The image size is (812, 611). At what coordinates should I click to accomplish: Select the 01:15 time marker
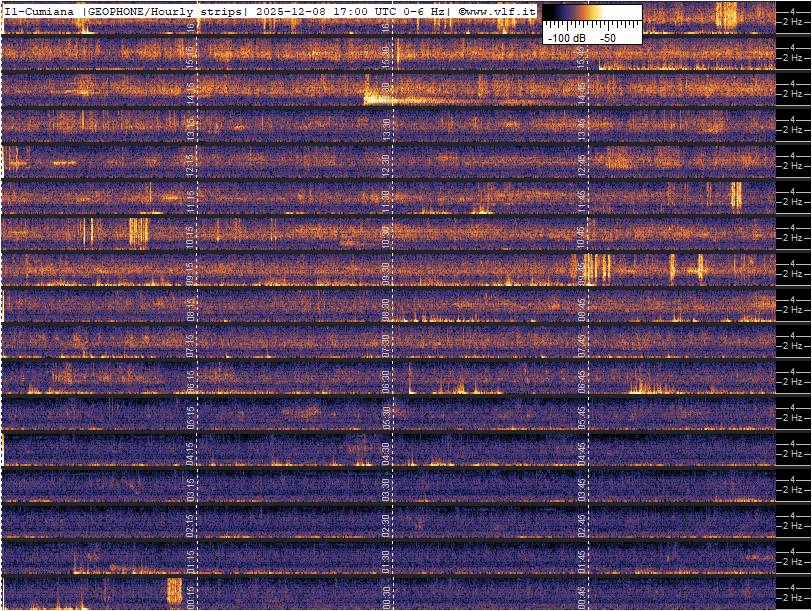pyautogui.click(x=191, y=560)
